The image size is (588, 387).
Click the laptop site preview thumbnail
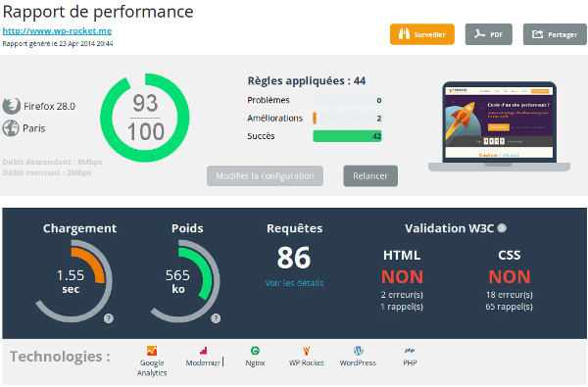point(499,126)
